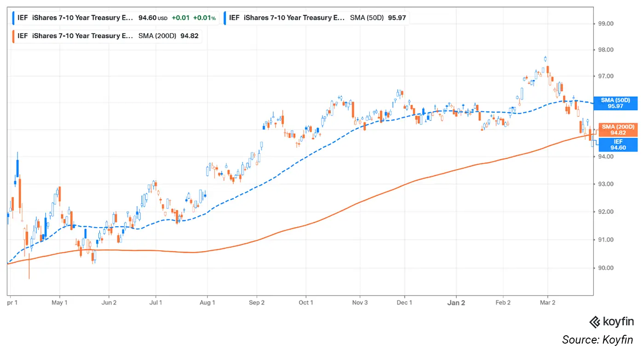
Task: Click the bold Jan 2 date label
Action: pyautogui.click(x=456, y=303)
